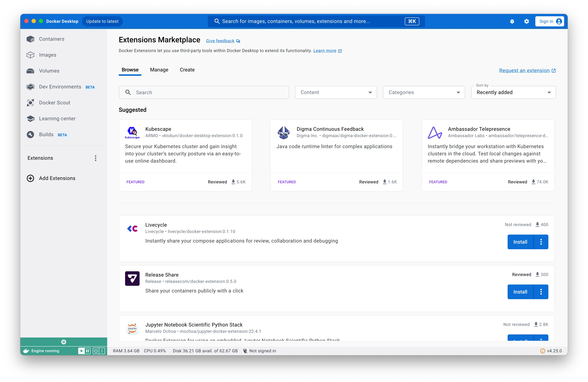
Task: Click the Kubernetes status wheel icon
Action: click(64, 342)
